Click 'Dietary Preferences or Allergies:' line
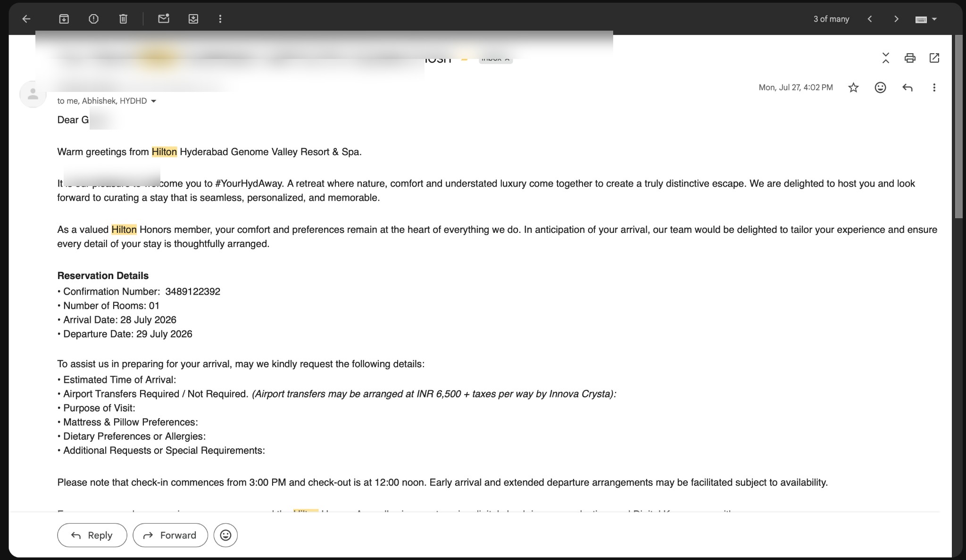 point(132,436)
